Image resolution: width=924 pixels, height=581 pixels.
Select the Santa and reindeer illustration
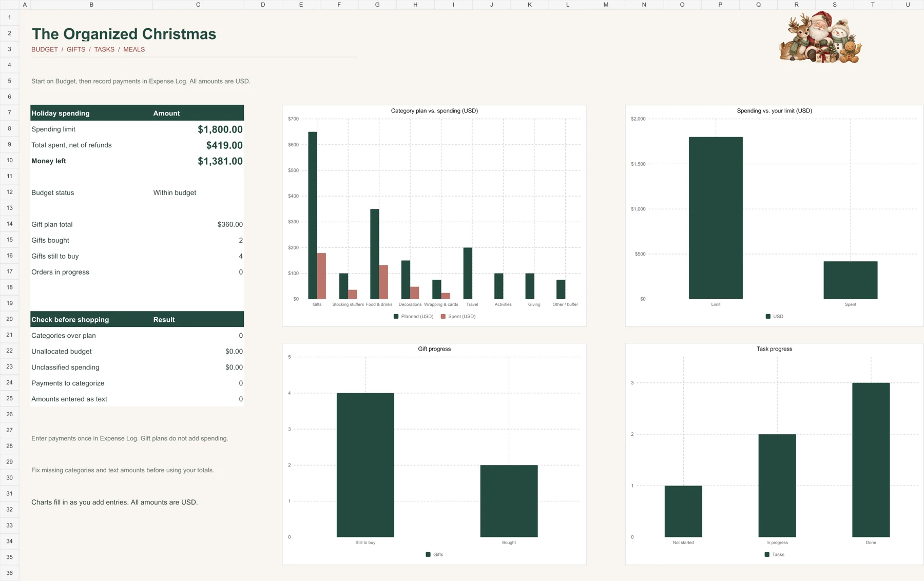tap(820, 37)
